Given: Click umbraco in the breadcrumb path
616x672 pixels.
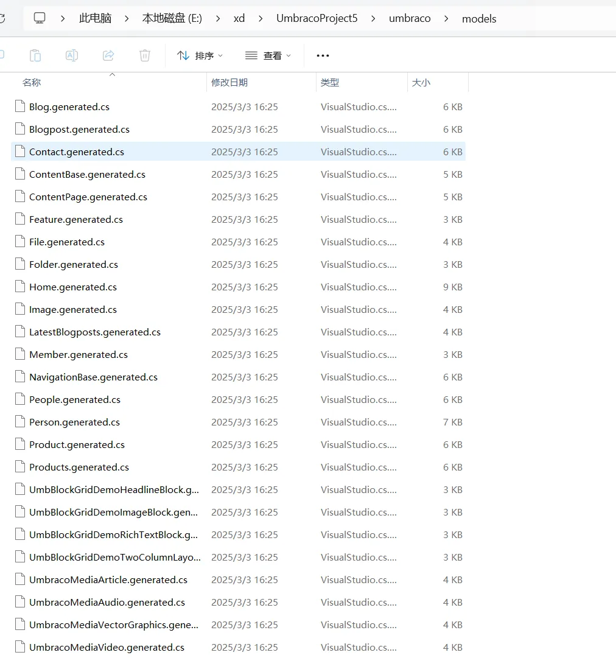Looking at the screenshot, I should pyautogui.click(x=410, y=18).
